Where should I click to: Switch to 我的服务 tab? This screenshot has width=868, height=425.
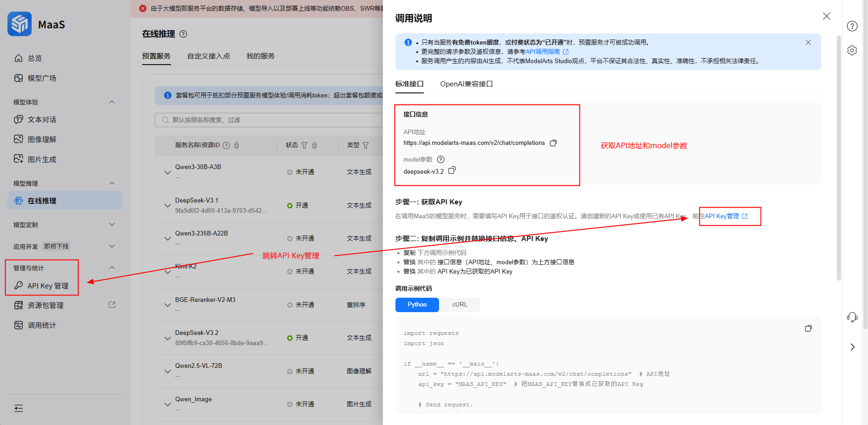260,56
